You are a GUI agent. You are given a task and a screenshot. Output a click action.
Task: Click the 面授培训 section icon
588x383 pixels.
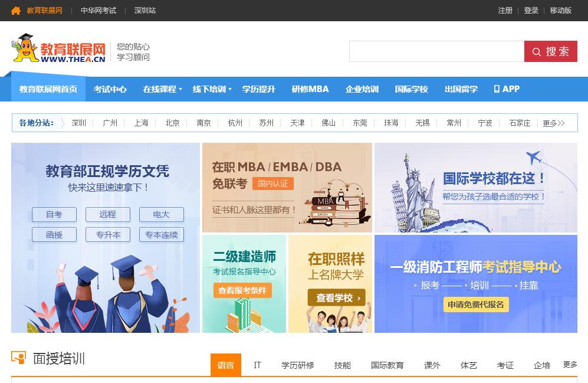tap(19, 358)
